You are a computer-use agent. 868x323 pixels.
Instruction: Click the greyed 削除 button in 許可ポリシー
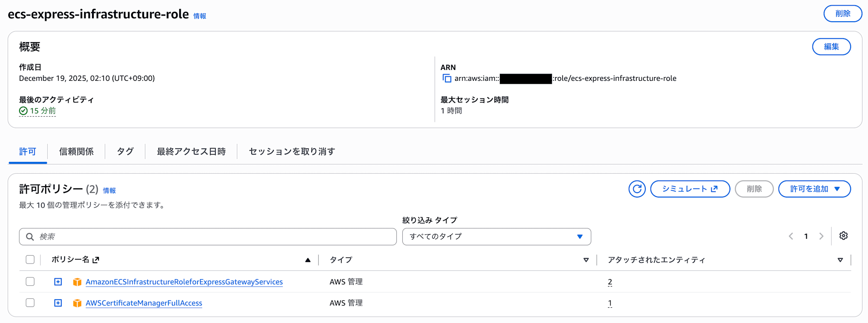coord(754,189)
